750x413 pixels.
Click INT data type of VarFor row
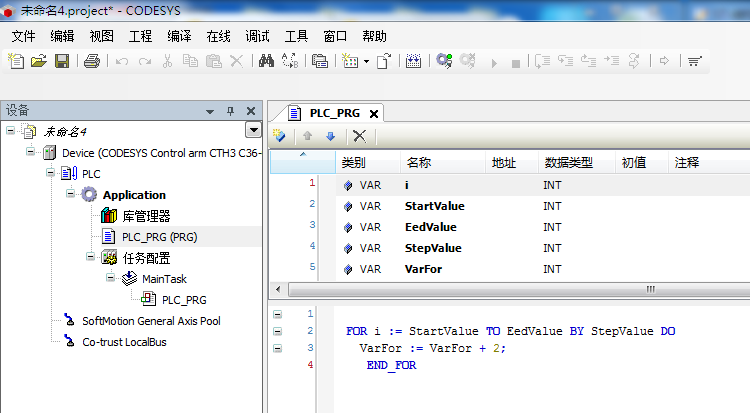pyautogui.click(x=552, y=269)
